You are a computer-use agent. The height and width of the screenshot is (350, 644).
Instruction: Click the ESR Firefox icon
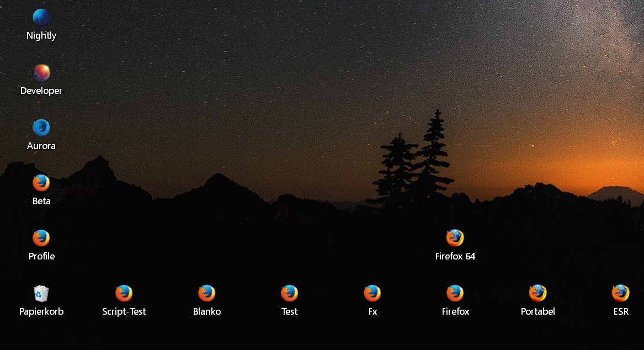coord(621,293)
